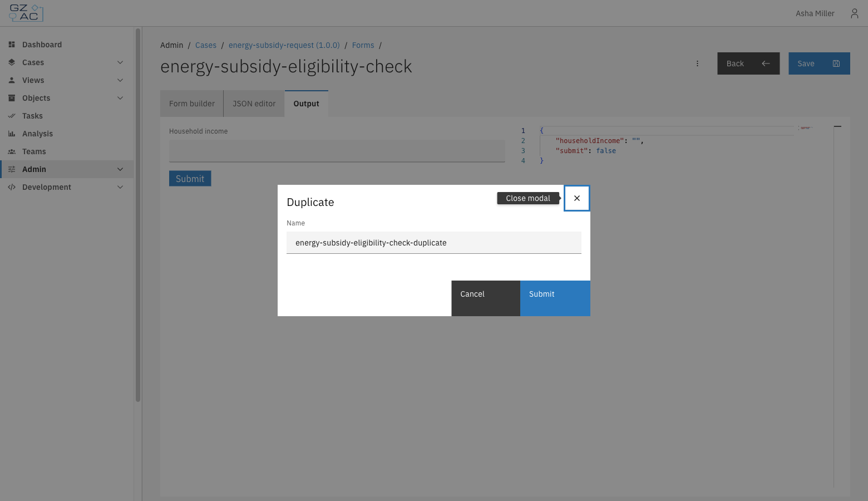Image resolution: width=868 pixels, height=501 pixels.
Task: Click the Admin breadcrumb text
Action: 172,45
